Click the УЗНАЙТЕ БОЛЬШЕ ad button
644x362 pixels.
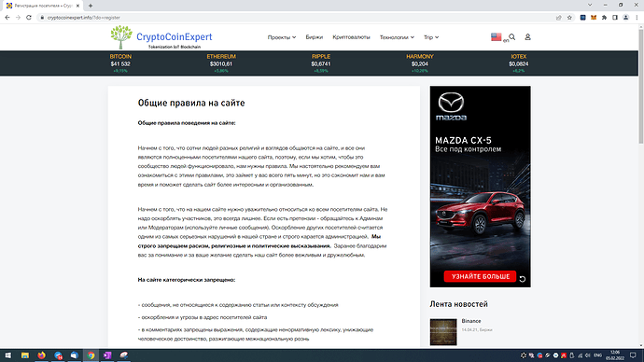(480, 276)
